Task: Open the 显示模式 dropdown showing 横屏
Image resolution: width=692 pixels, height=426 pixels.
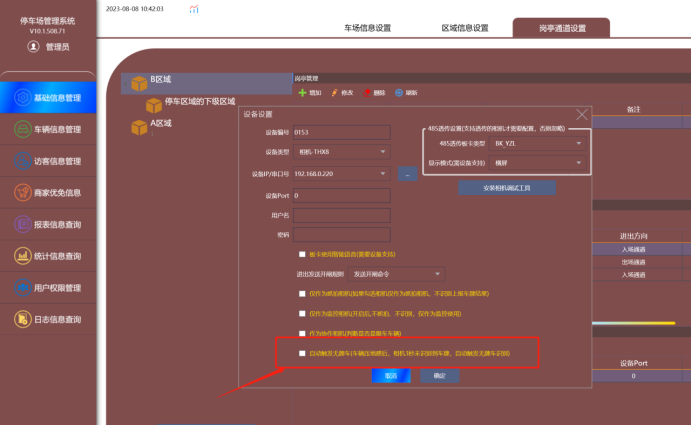Action: [538, 163]
